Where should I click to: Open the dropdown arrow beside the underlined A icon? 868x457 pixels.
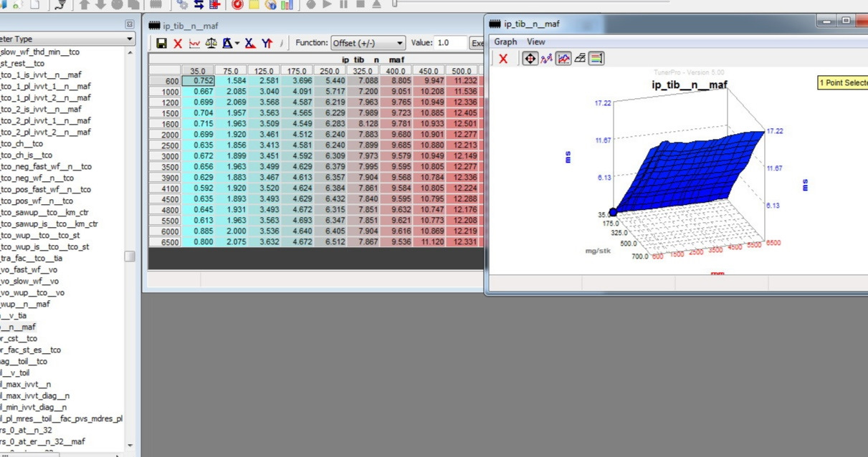tap(237, 44)
